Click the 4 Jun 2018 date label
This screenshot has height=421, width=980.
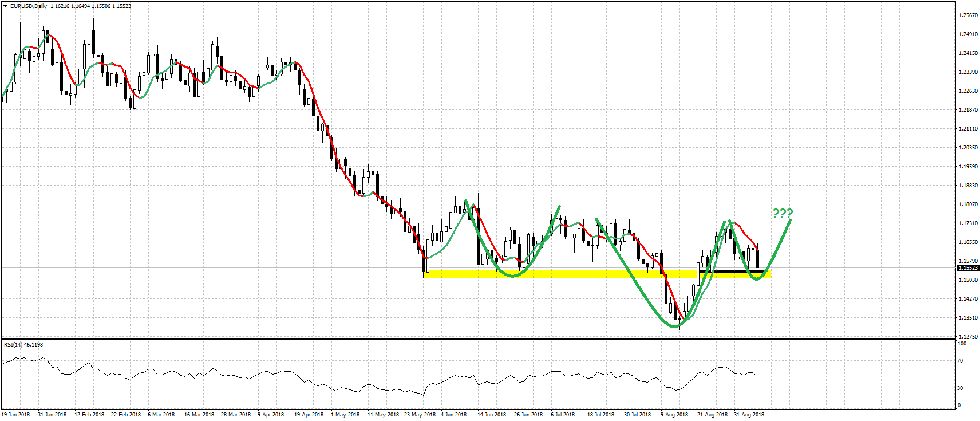coord(454,415)
